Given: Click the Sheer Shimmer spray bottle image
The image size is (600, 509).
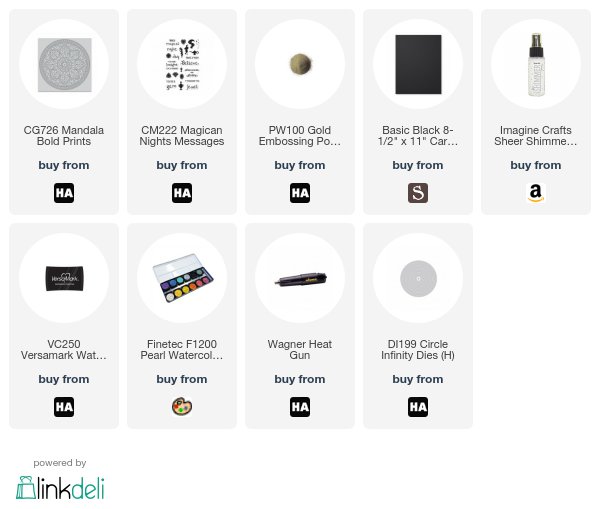Looking at the screenshot, I should click(536, 64).
